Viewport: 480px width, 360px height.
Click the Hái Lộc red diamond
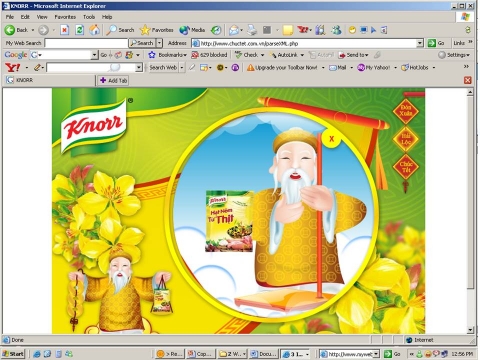click(x=406, y=139)
